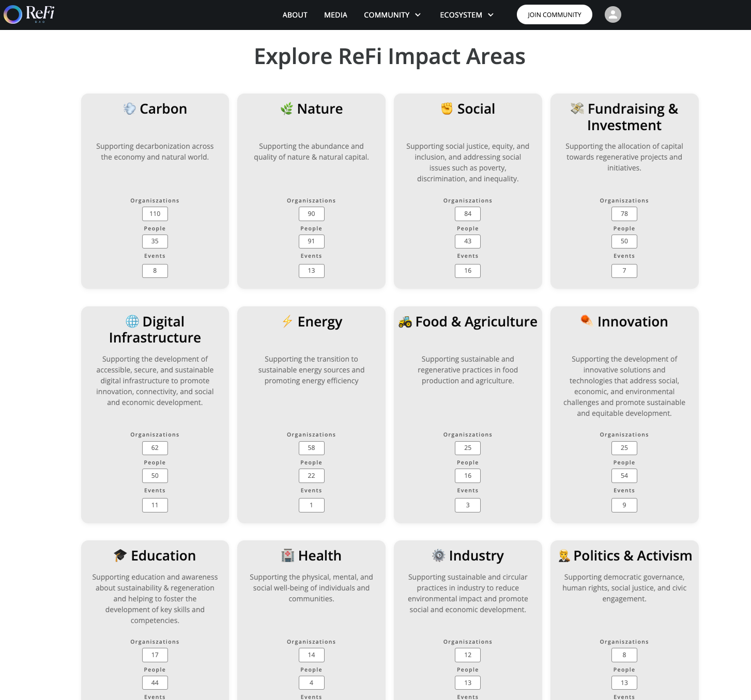
Task: Click Carbon events count 8
Action: point(155,271)
